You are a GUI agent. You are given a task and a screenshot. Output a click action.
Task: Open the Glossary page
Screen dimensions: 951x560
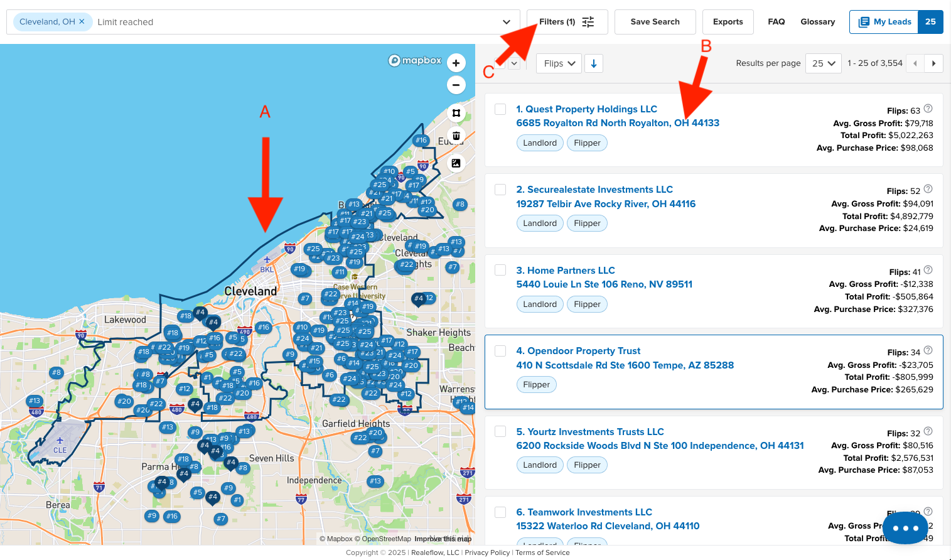tap(818, 22)
